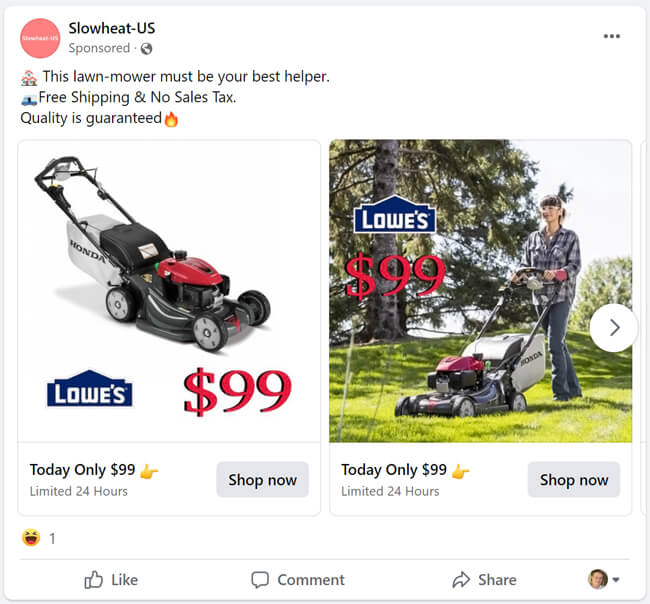The height and width of the screenshot is (604, 650).
Task: Click the Sponsored label
Action: point(99,48)
